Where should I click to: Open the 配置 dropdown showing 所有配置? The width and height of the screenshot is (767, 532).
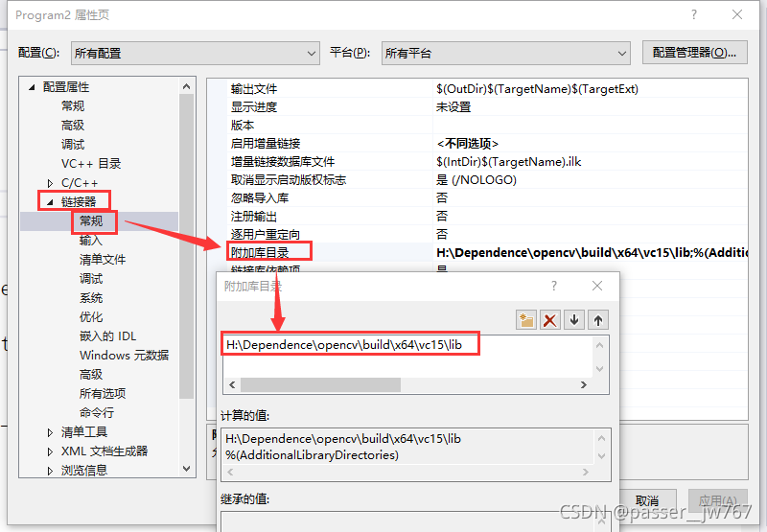coord(196,53)
